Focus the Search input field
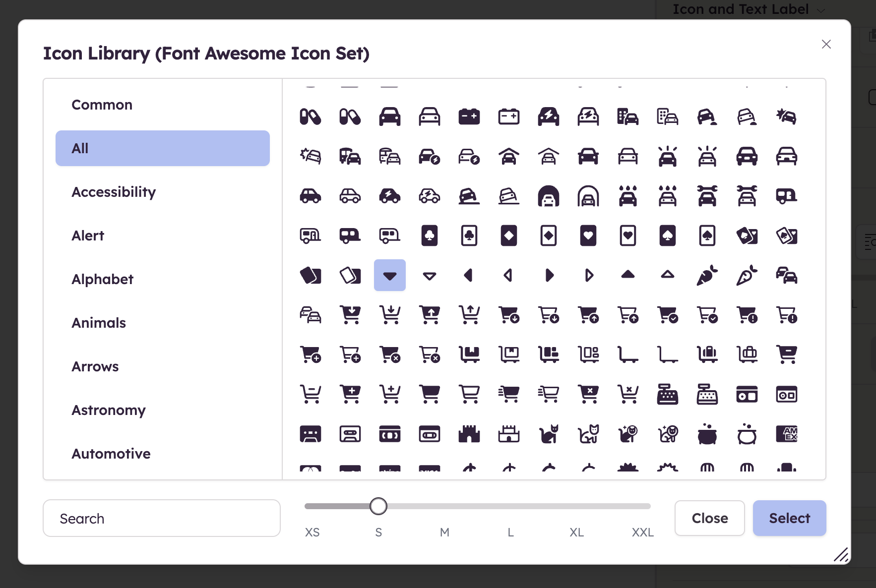Image resolution: width=876 pixels, height=588 pixels. 162,518
